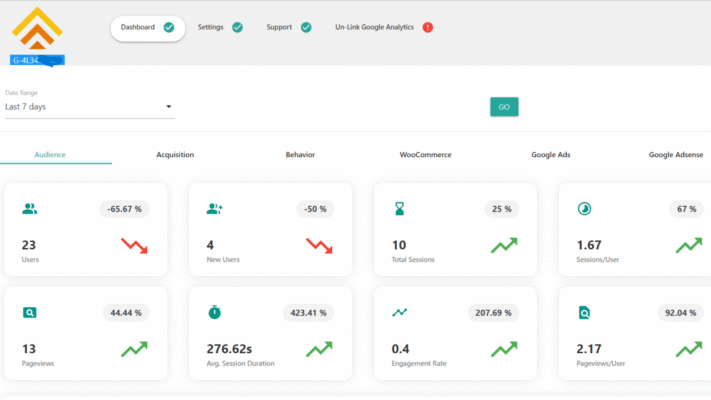Click the -65.67 % Users change badge
The height and width of the screenshot is (400, 711).
click(x=125, y=209)
